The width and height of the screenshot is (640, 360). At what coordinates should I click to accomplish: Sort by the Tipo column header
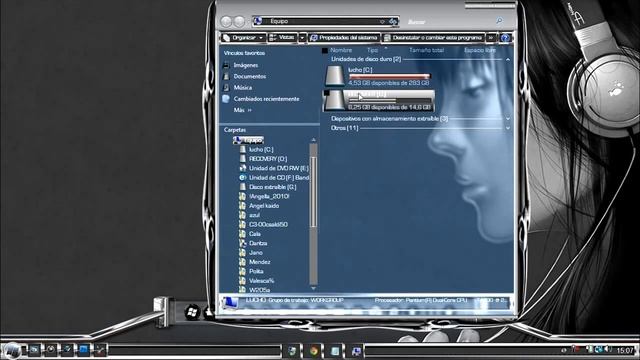(372, 50)
